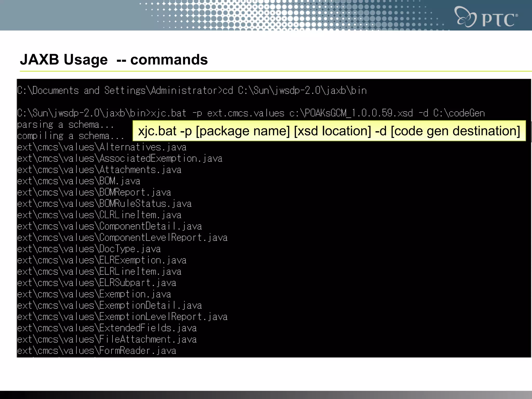The width and height of the screenshot is (532, 399).
Task: Select the FormReader.java output line
Action: [97, 351]
